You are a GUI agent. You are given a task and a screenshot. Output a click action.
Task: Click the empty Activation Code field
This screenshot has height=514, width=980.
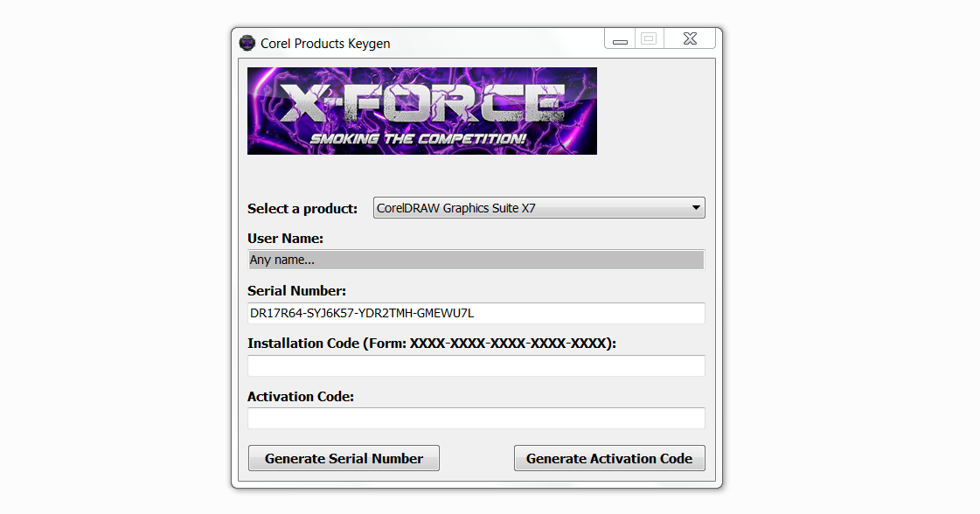[476, 418]
